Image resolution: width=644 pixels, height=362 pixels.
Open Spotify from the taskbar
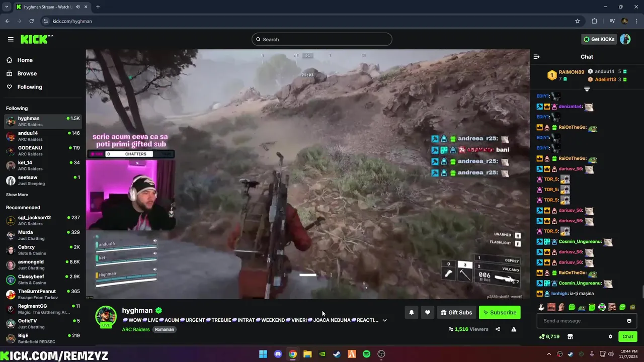(366, 354)
